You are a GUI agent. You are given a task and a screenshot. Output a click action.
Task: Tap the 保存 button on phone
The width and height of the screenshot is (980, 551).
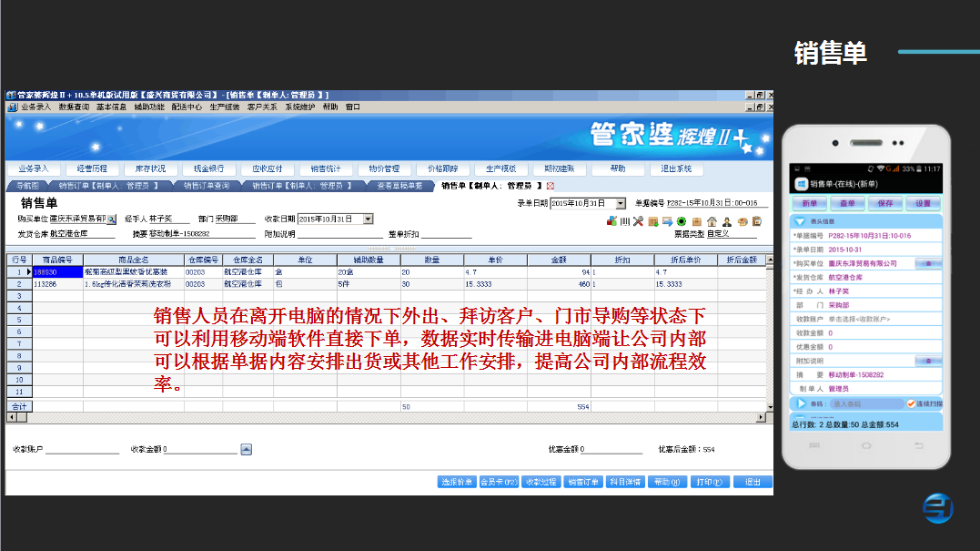pyautogui.click(x=885, y=203)
